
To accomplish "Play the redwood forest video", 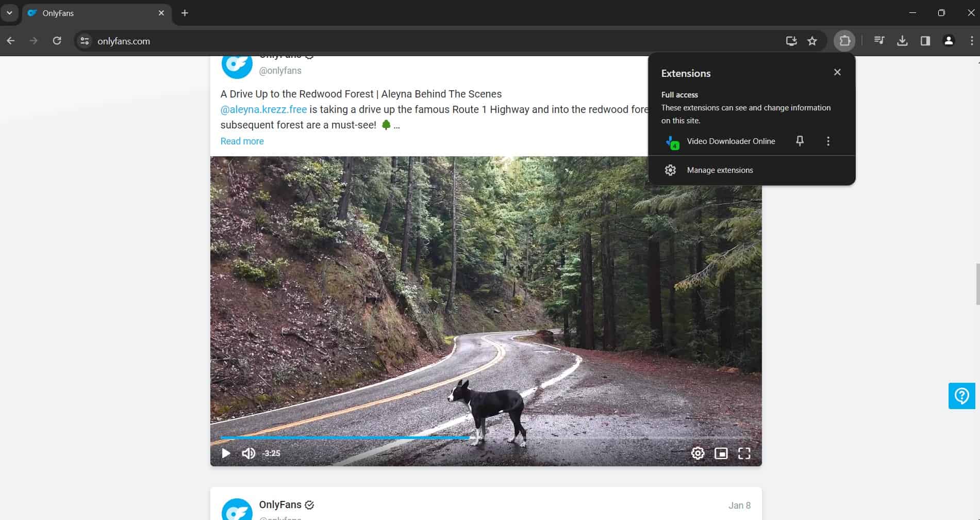I will click(x=226, y=453).
